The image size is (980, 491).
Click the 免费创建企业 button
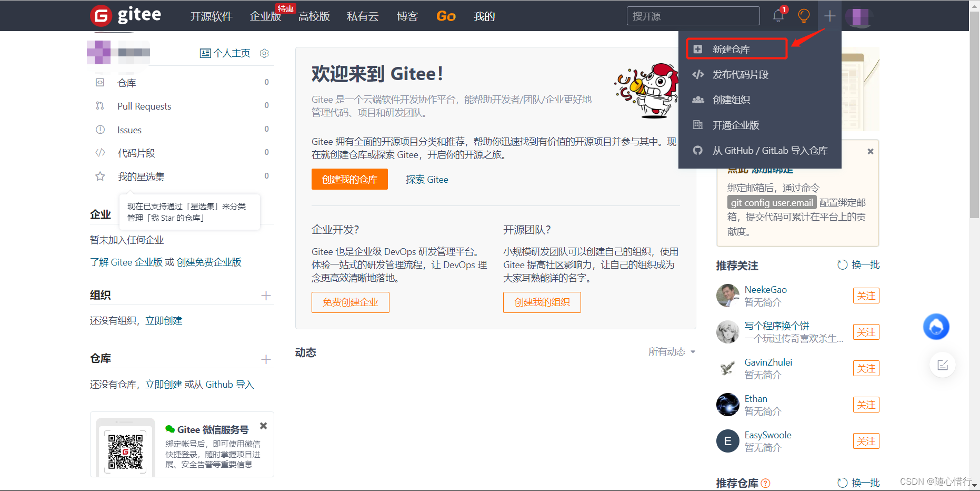351,302
